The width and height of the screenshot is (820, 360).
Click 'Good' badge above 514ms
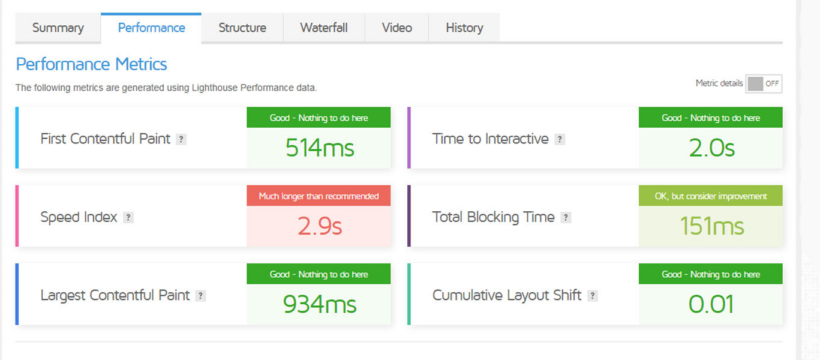click(319, 118)
